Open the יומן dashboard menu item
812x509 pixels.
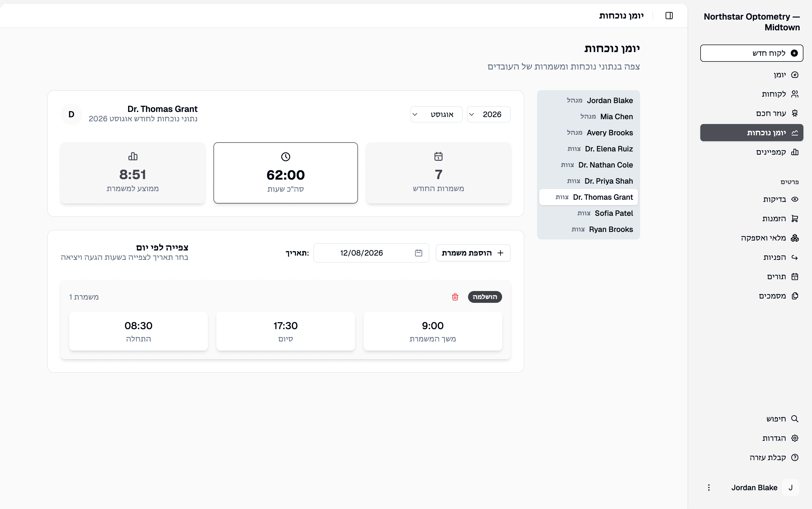tap(752, 75)
